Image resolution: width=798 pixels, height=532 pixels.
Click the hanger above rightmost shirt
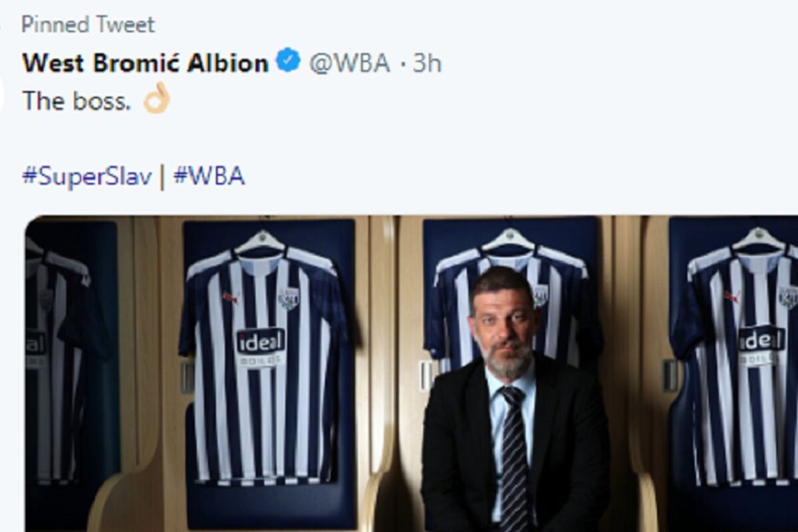(759, 238)
